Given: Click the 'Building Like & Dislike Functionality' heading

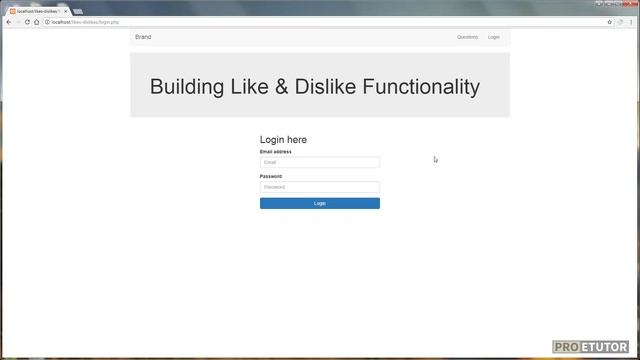Looking at the screenshot, I should pos(315,87).
